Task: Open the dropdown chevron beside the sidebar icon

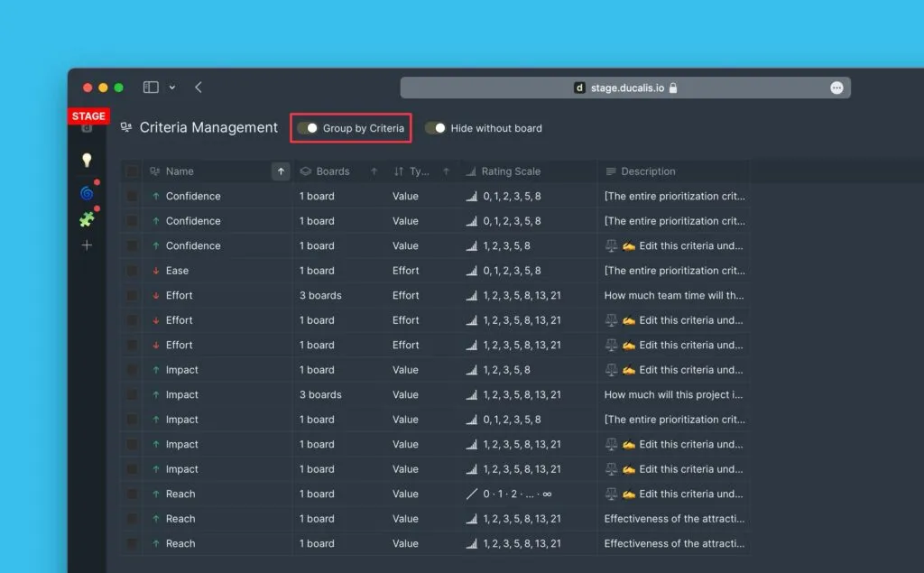Action: point(172,88)
